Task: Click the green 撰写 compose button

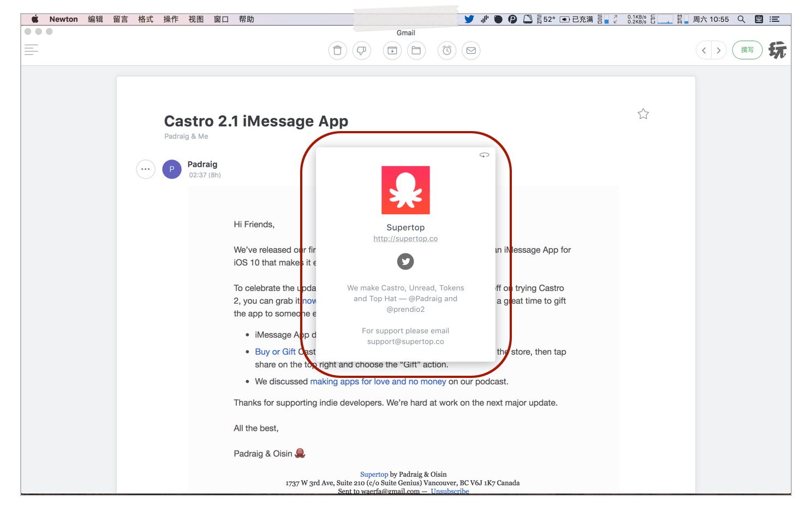Action: pyautogui.click(x=747, y=50)
